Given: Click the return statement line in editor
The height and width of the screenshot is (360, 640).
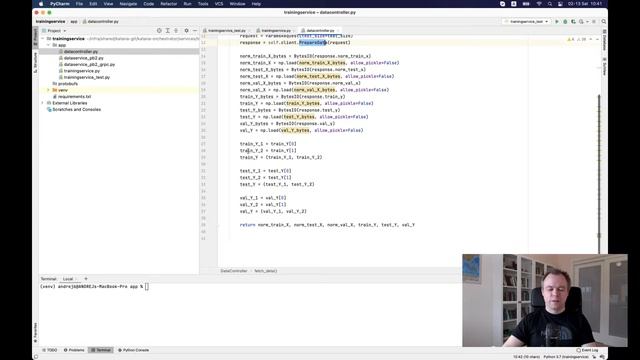Looking at the screenshot, I should click(x=327, y=225).
